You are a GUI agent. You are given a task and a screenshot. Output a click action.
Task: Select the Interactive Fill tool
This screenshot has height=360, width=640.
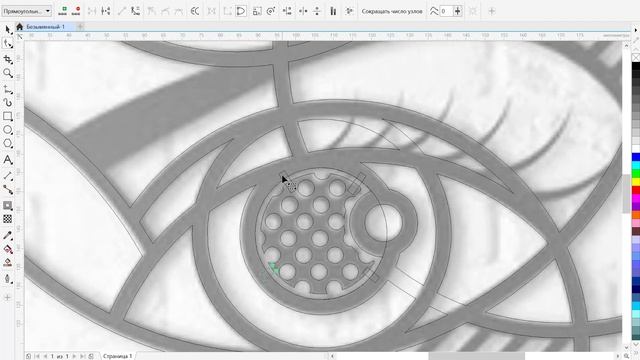click(8, 249)
